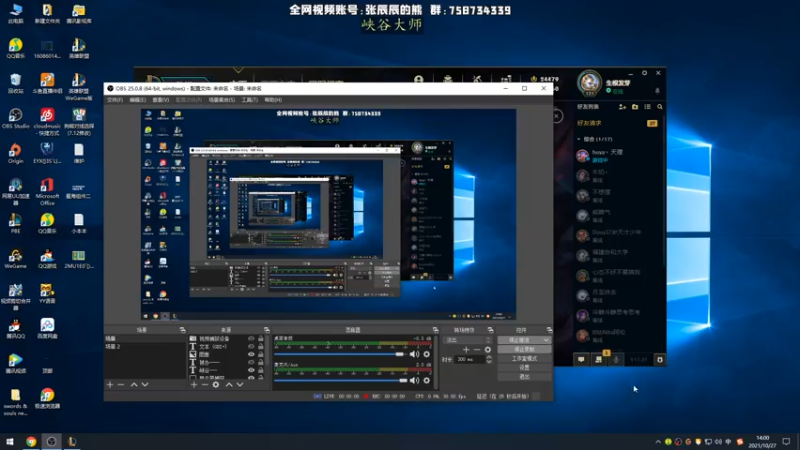Image resolution: width=800 pixels, height=450 pixels.
Task: Move the source up in OBS
Action: point(229,384)
